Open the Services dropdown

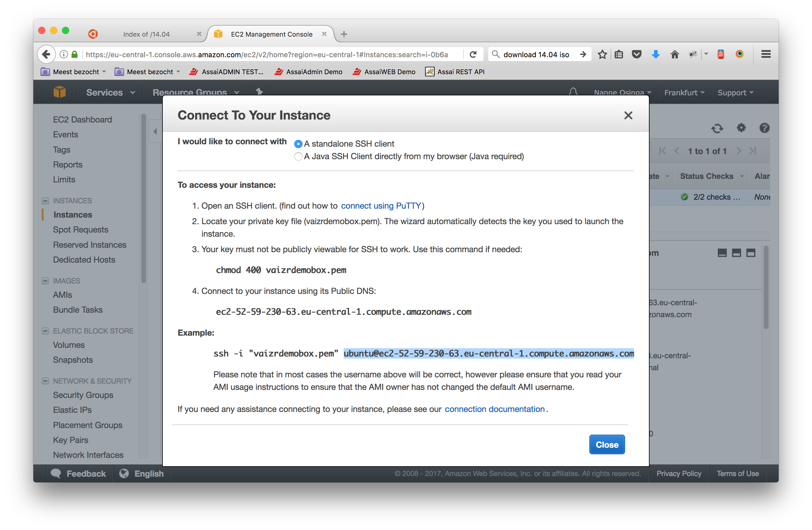(111, 92)
